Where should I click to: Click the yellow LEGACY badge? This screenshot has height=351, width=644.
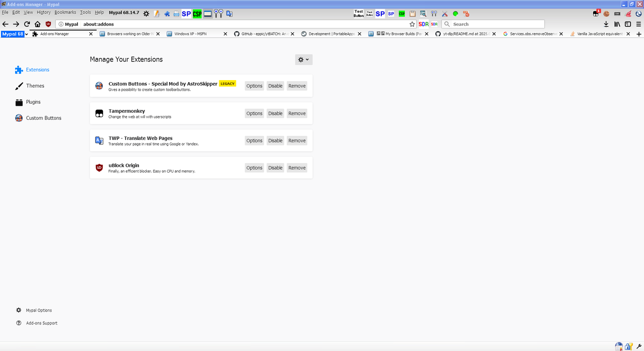228,84
